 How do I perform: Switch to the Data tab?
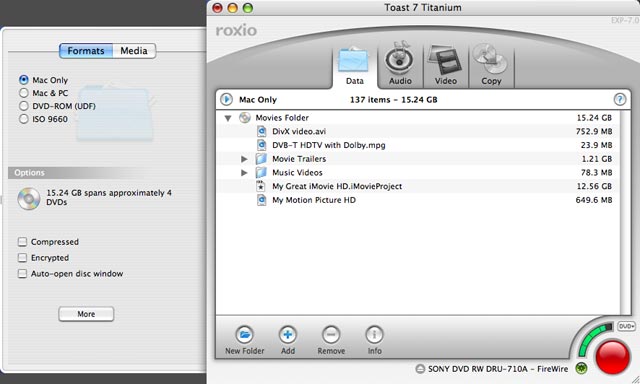tap(354, 66)
